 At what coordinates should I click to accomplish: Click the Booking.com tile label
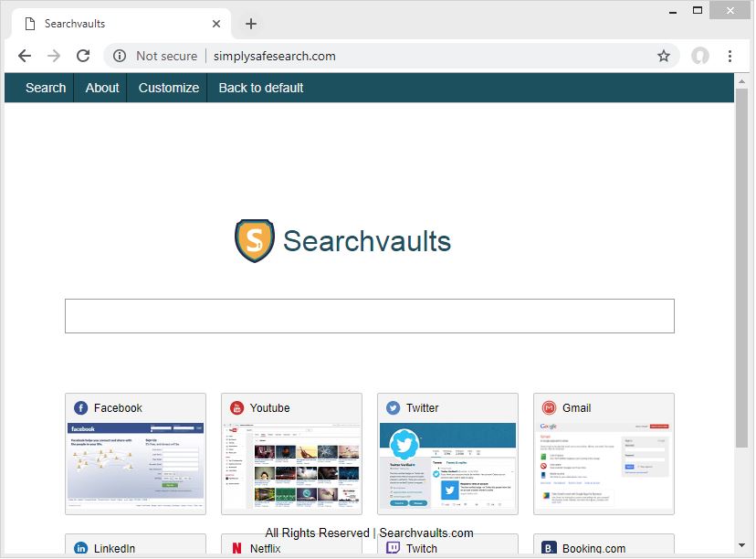(594, 548)
